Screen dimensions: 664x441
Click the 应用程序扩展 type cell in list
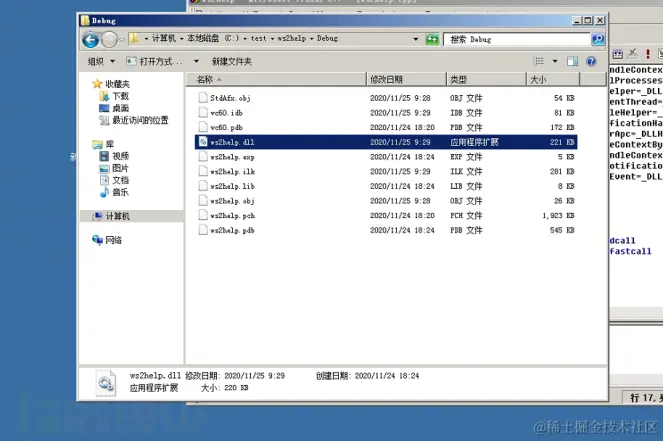click(474, 142)
